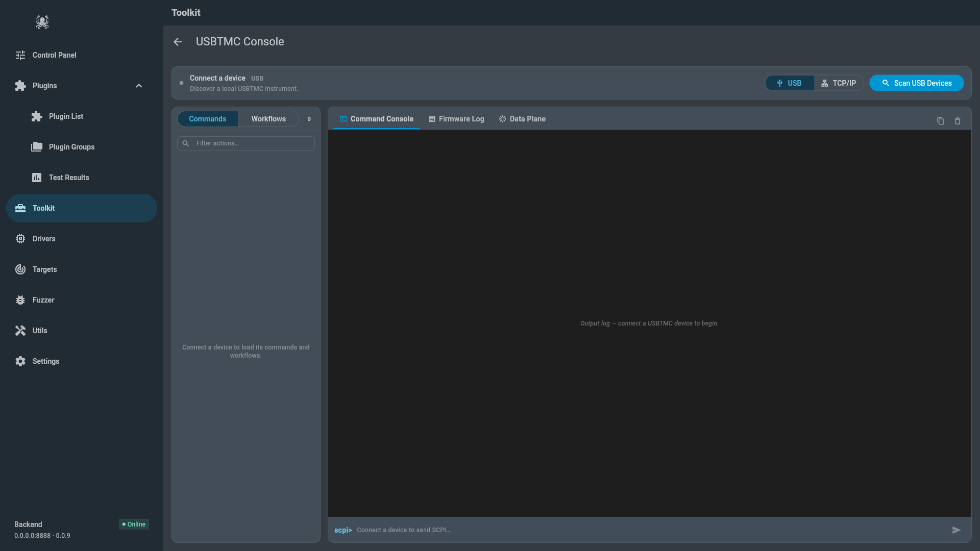
Task: Click the Online backend status badge
Action: (x=134, y=524)
